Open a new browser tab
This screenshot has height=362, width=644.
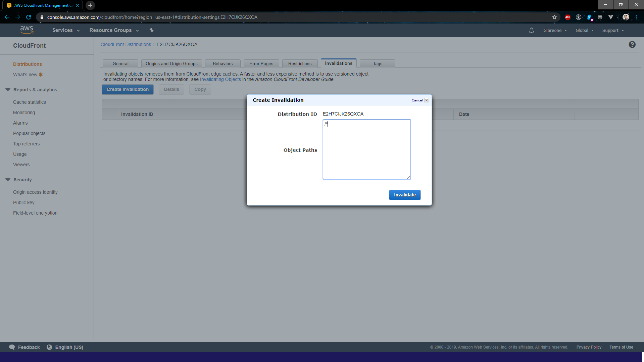pos(90,5)
